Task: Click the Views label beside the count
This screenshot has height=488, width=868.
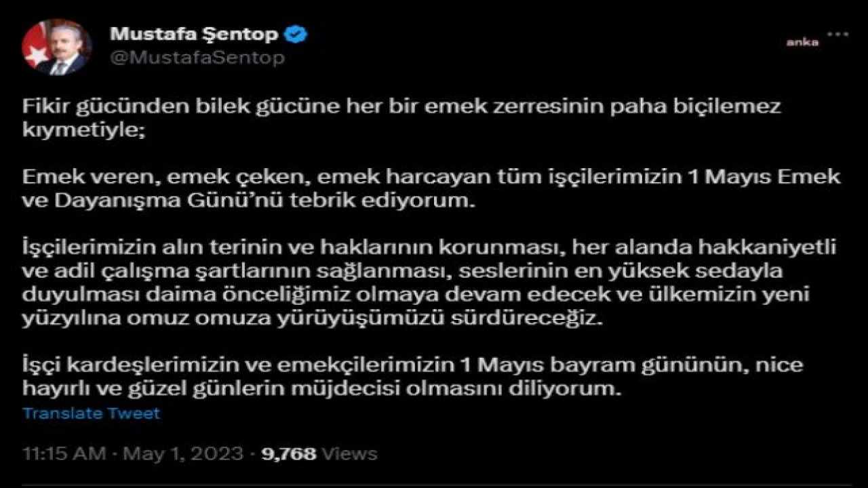Action: tap(350, 453)
